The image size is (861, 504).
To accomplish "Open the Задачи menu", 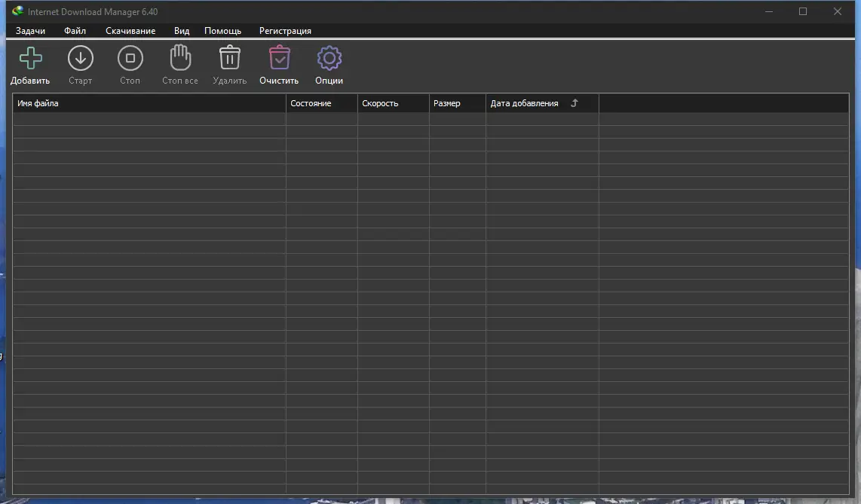I will pos(30,31).
